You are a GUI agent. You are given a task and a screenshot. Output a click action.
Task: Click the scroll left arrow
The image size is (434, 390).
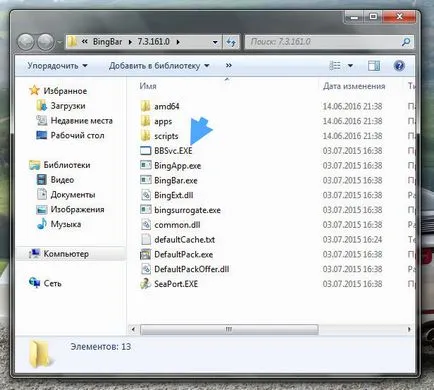pos(133,329)
